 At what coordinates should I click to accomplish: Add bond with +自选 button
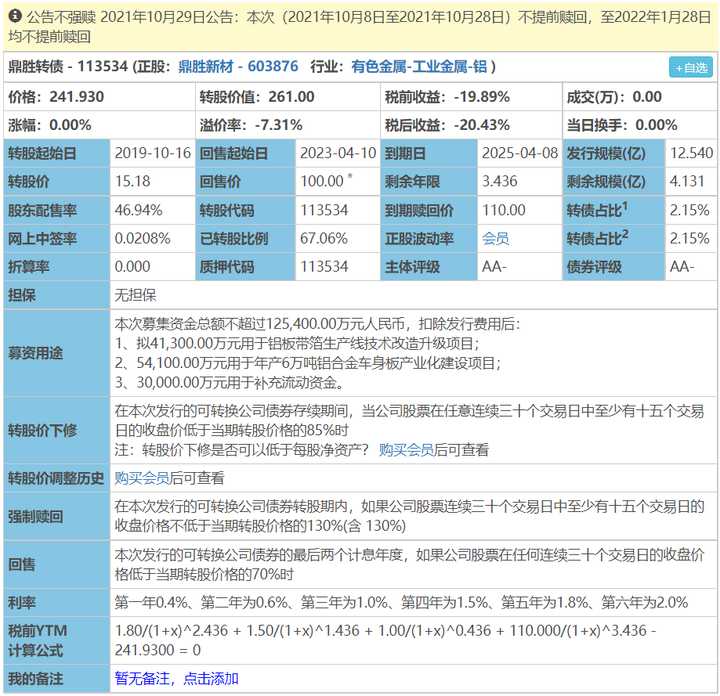[x=691, y=67]
